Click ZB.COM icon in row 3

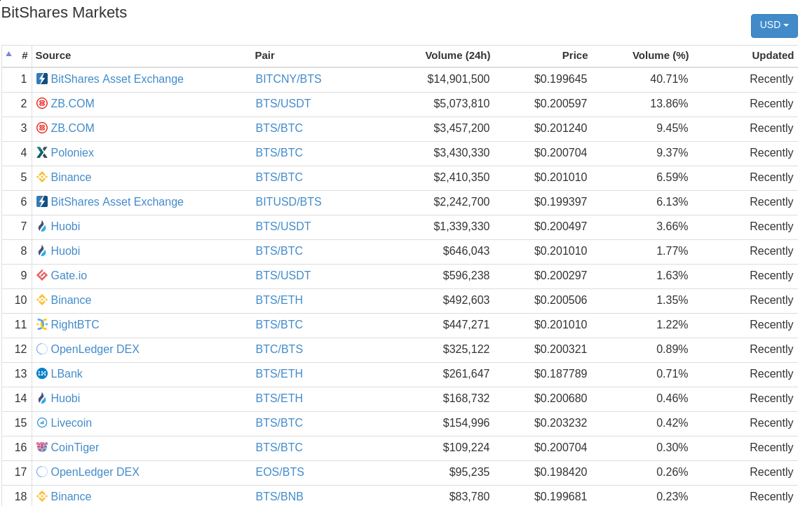point(42,128)
